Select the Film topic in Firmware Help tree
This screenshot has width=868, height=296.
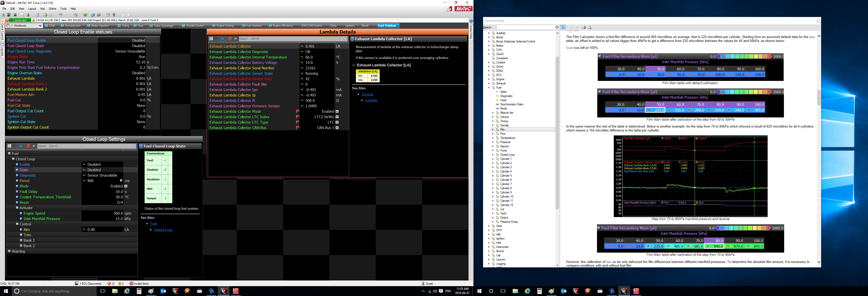coord(502,129)
